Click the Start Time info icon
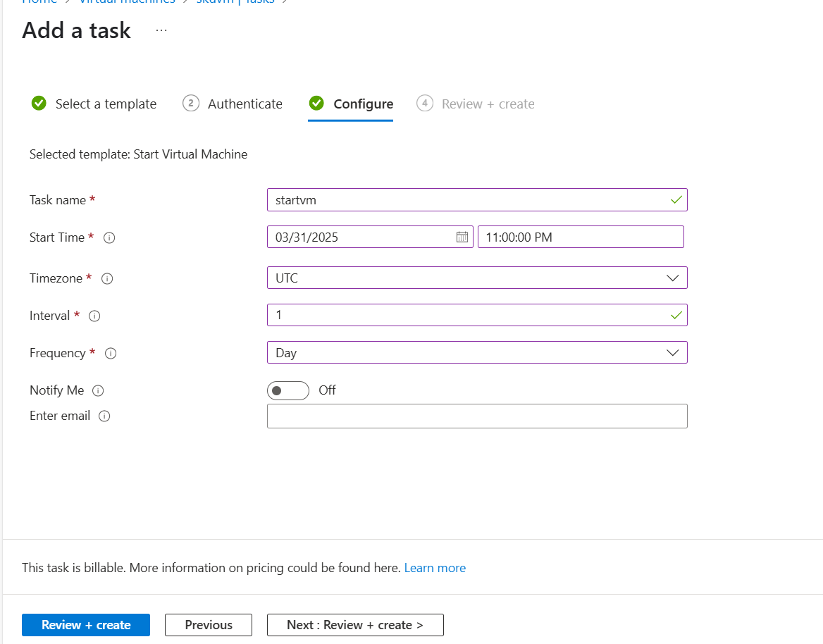Viewport: 823px width, 644px height. pos(109,237)
